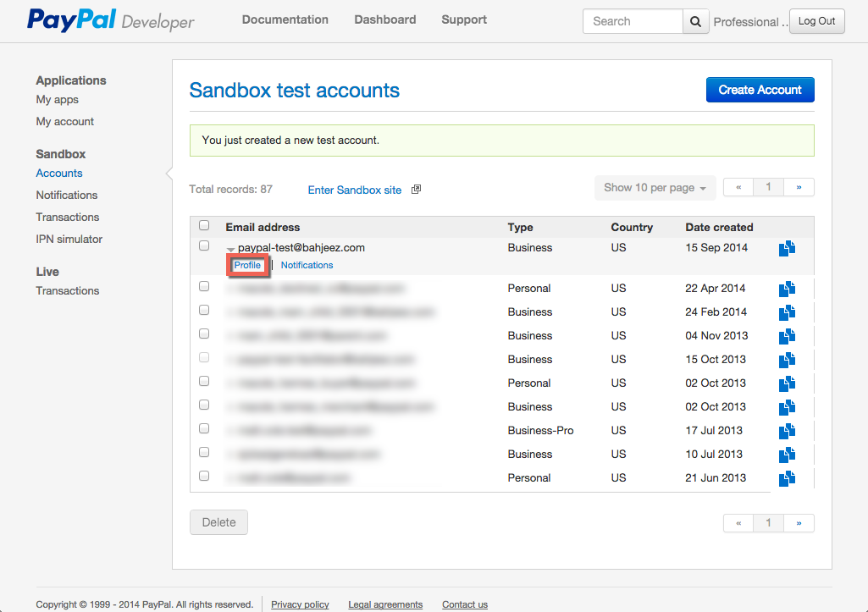Open the Dashboard menu
This screenshot has width=868, height=612.
[x=385, y=20]
